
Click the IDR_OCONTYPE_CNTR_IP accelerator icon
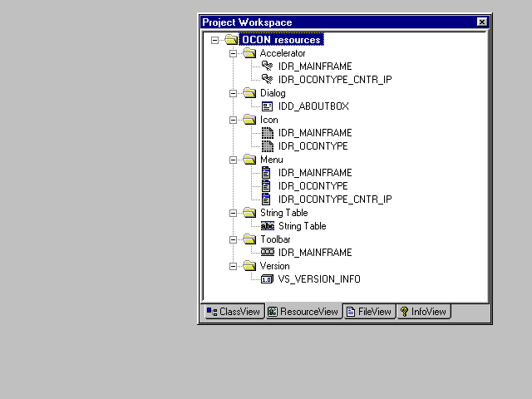(x=267, y=80)
